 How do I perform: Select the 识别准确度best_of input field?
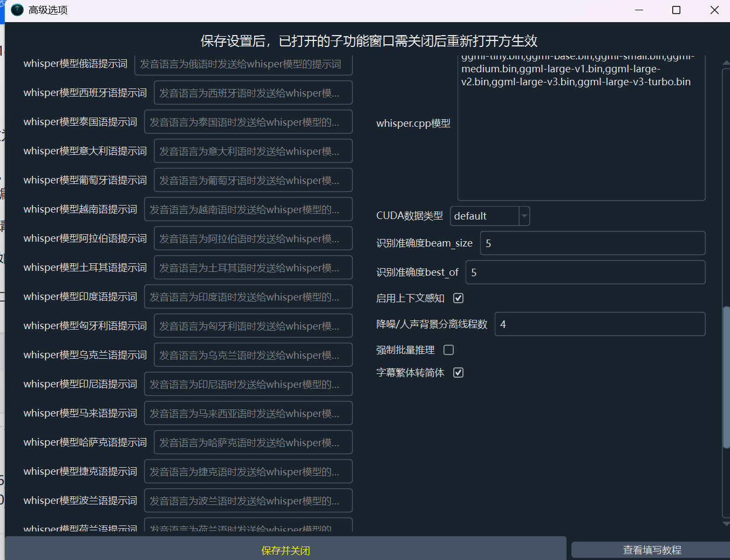tap(585, 272)
